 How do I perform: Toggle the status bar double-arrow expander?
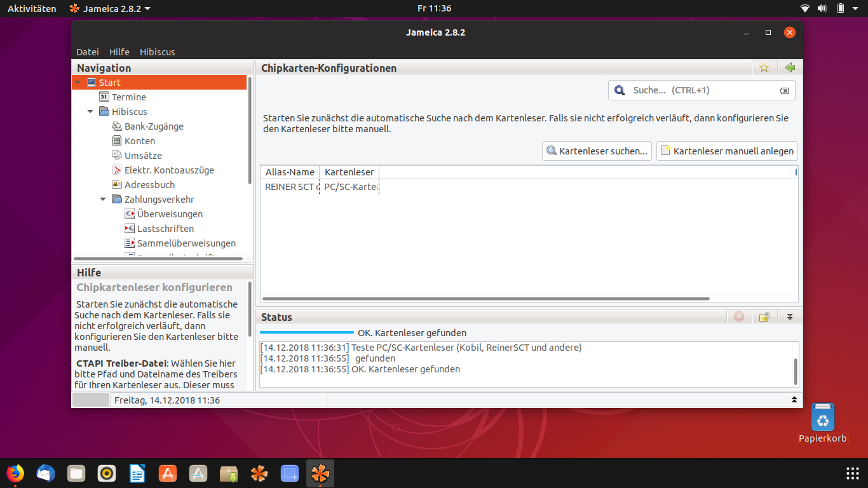click(x=794, y=400)
